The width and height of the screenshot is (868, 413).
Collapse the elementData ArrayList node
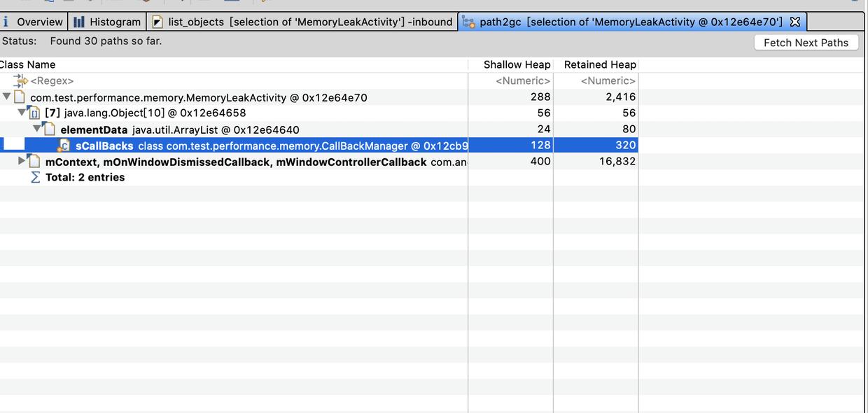(36, 129)
